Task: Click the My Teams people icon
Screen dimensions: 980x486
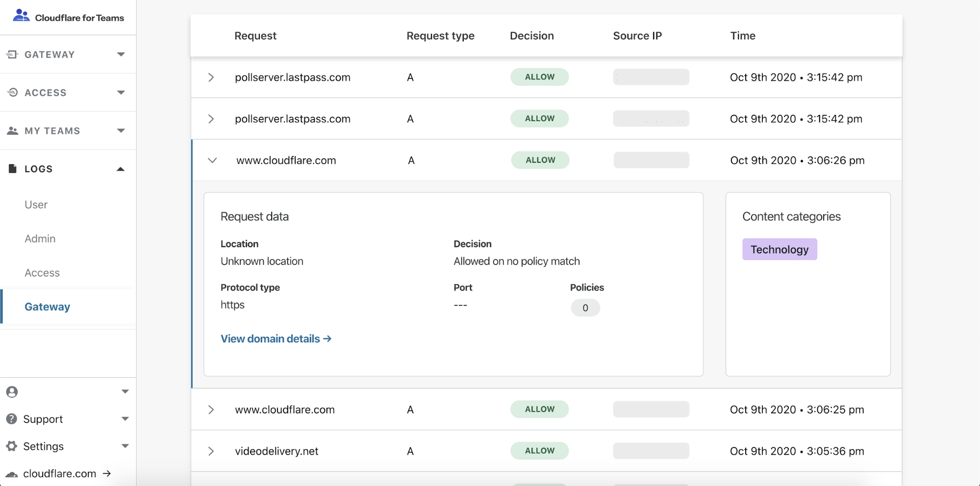Action: pos(12,130)
